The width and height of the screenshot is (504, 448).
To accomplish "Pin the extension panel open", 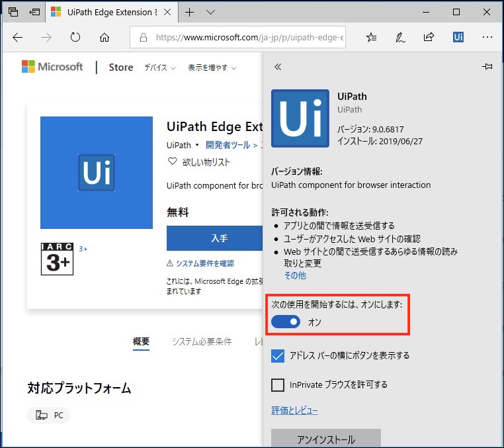I will pyautogui.click(x=487, y=67).
